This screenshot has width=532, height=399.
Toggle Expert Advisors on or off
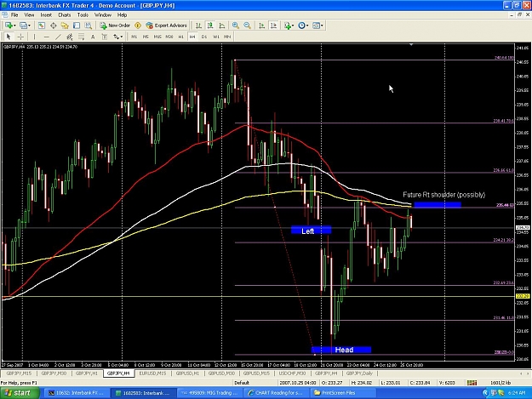pos(166,26)
